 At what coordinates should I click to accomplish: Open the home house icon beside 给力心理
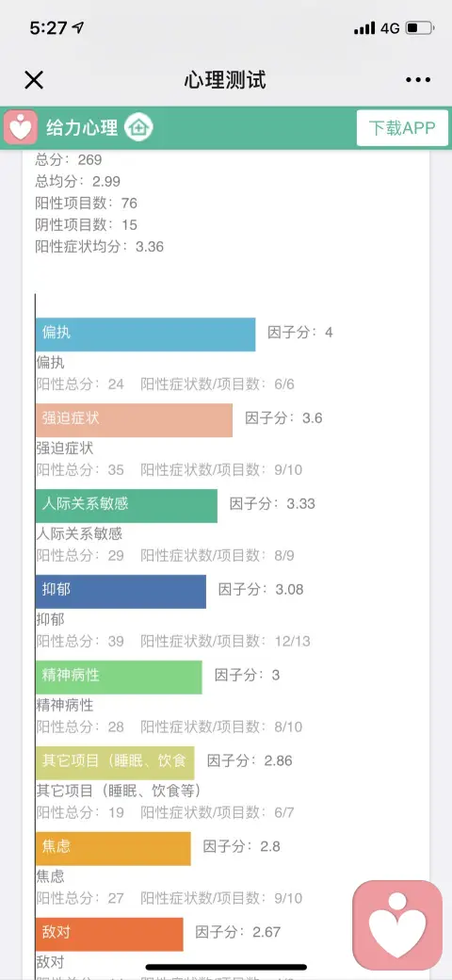point(138,128)
